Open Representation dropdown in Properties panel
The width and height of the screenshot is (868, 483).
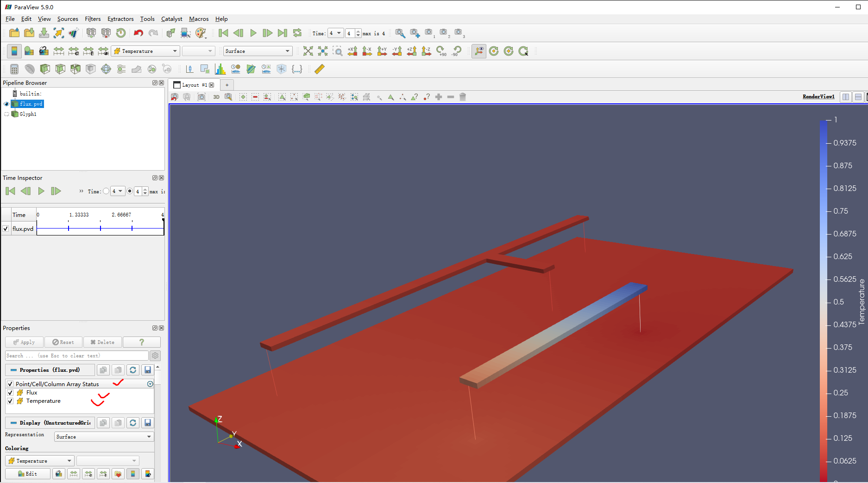[104, 437]
